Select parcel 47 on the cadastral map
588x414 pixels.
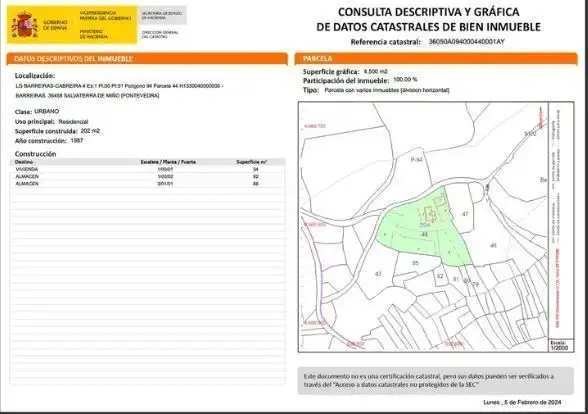(465, 214)
